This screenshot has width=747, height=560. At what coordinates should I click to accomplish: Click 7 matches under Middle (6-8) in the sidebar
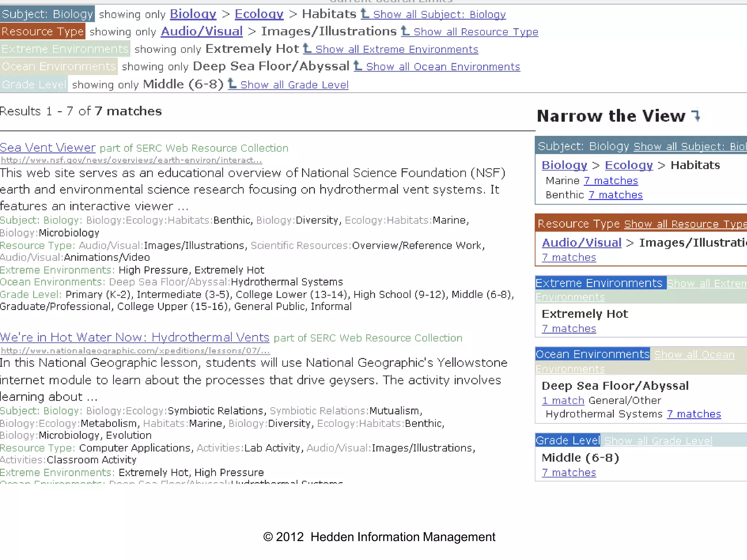click(x=569, y=473)
